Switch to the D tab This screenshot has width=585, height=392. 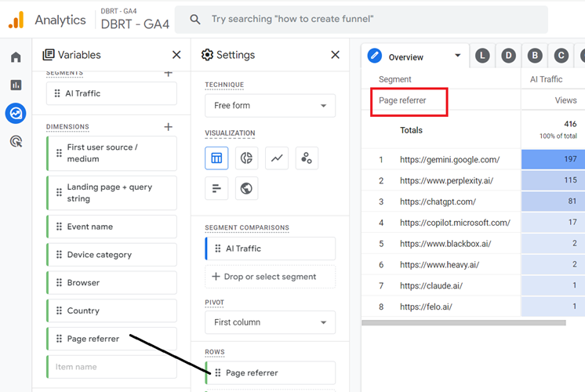click(x=508, y=56)
